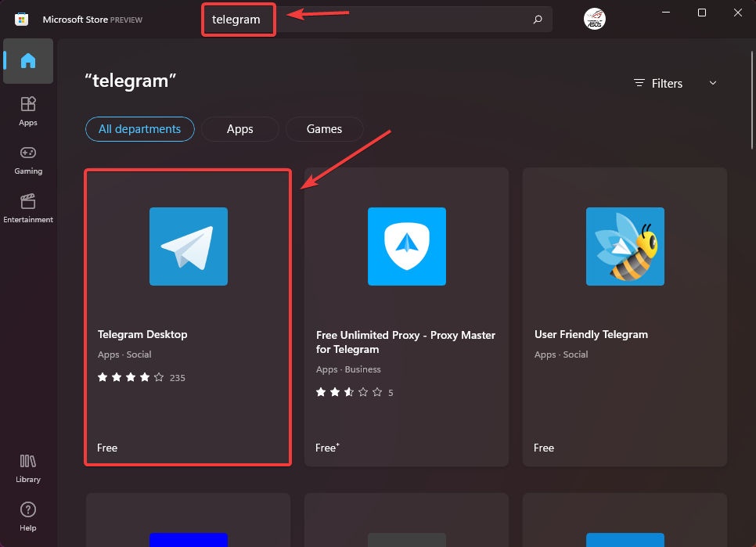Open Free Unlimited Proxy app listing
Viewport: 756px width, 547px height.
coord(405,342)
